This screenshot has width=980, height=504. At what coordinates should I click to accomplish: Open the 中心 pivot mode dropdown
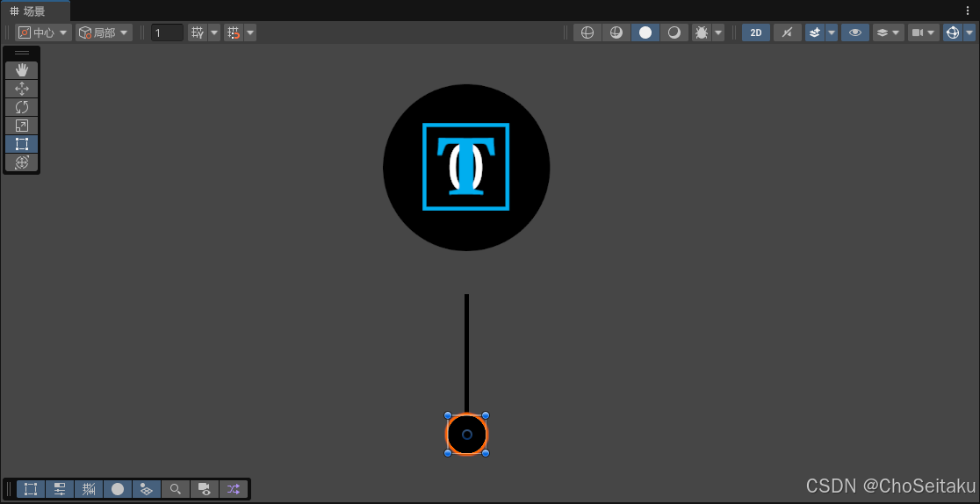pyautogui.click(x=43, y=32)
